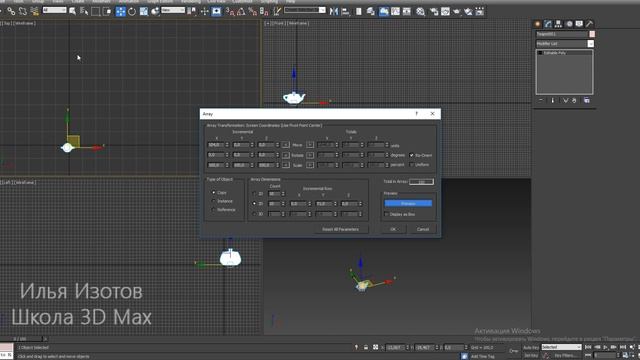The width and height of the screenshot is (640, 360).
Task: Open the named selection sets dropdown
Action: (305, 10)
